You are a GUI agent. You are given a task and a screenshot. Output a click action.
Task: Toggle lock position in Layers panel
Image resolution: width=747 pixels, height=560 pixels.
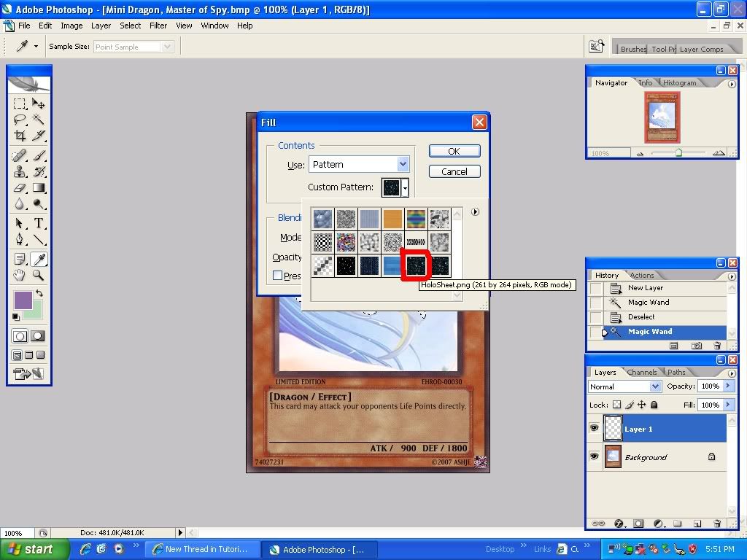642,405
